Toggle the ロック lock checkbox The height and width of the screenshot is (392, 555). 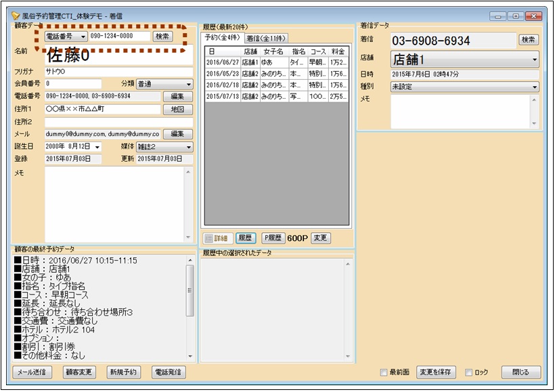[468, 373]
